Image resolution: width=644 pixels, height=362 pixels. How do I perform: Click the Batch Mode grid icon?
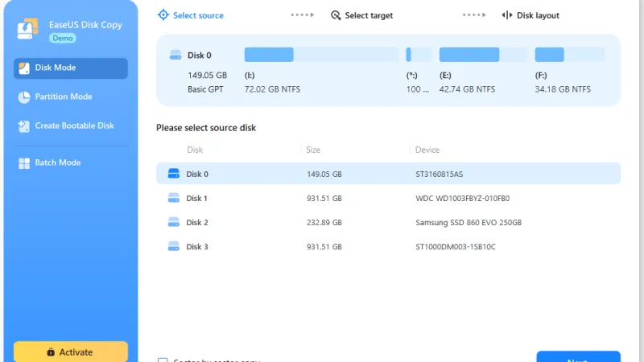(x=24, y=163)
